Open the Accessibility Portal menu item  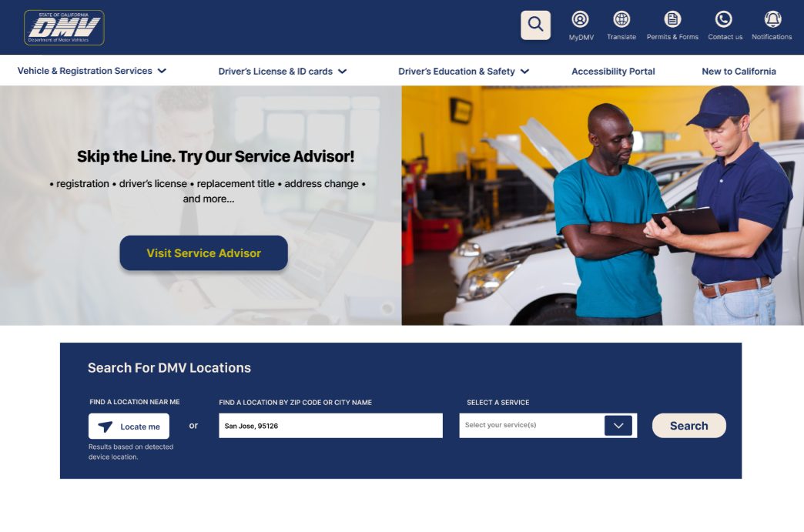(613, 72)
